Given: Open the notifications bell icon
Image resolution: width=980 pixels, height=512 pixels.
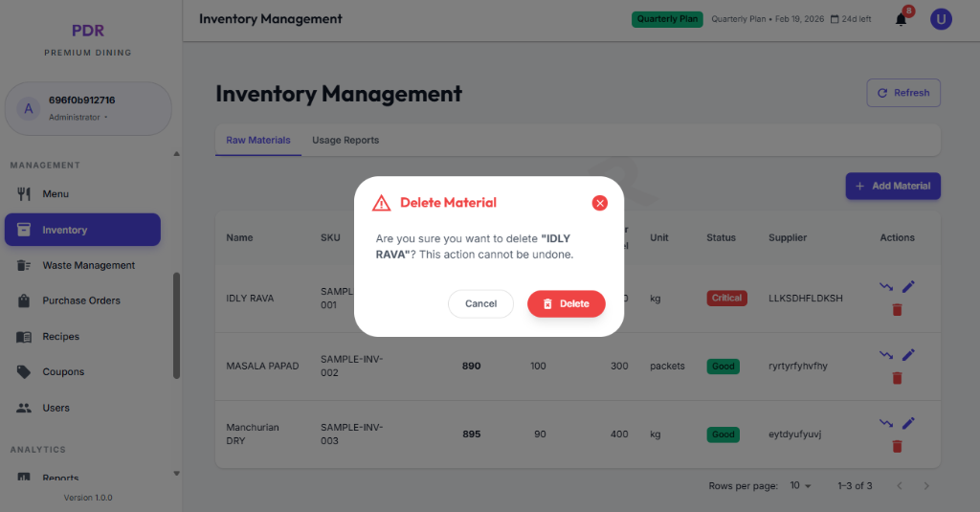Looking at the screenshot, I should click(x=901, y=19).
